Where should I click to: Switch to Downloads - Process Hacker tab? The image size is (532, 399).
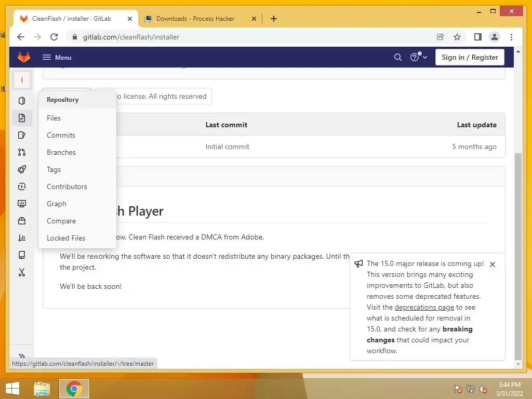coord(195,19)
